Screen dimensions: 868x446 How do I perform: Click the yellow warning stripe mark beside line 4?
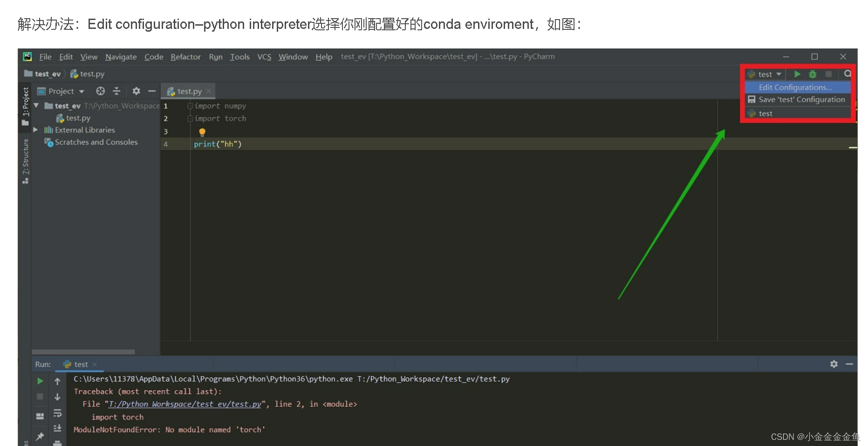(x=853, y=147)
